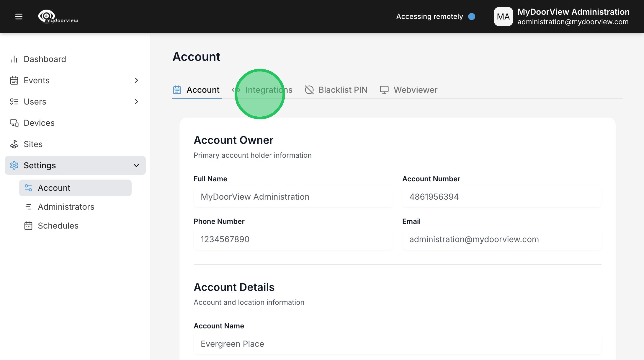
Task: Click the Sites map icon
Action: [14, 144]
